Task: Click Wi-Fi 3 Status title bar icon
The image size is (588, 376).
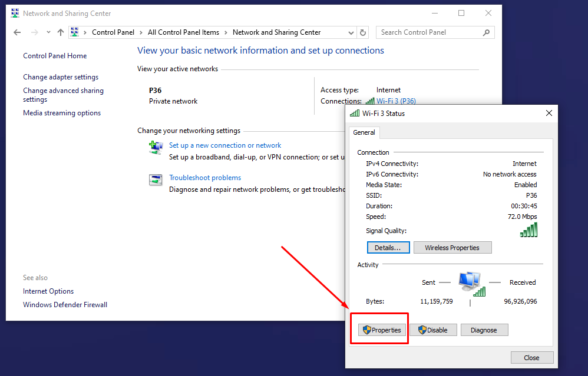Action: [x=354, y=113]
